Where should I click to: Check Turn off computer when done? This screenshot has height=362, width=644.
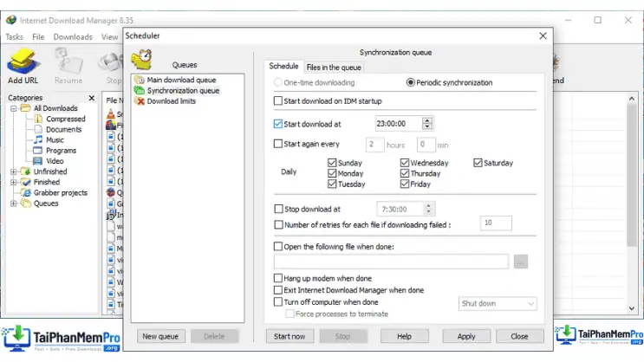[278, 302]
